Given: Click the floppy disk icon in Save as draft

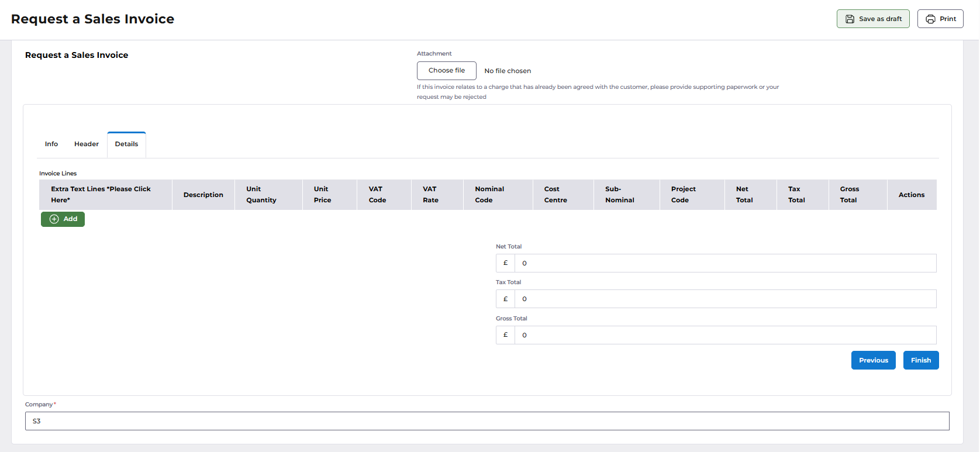Looking at the screenshot, I should tap(850, 19).
